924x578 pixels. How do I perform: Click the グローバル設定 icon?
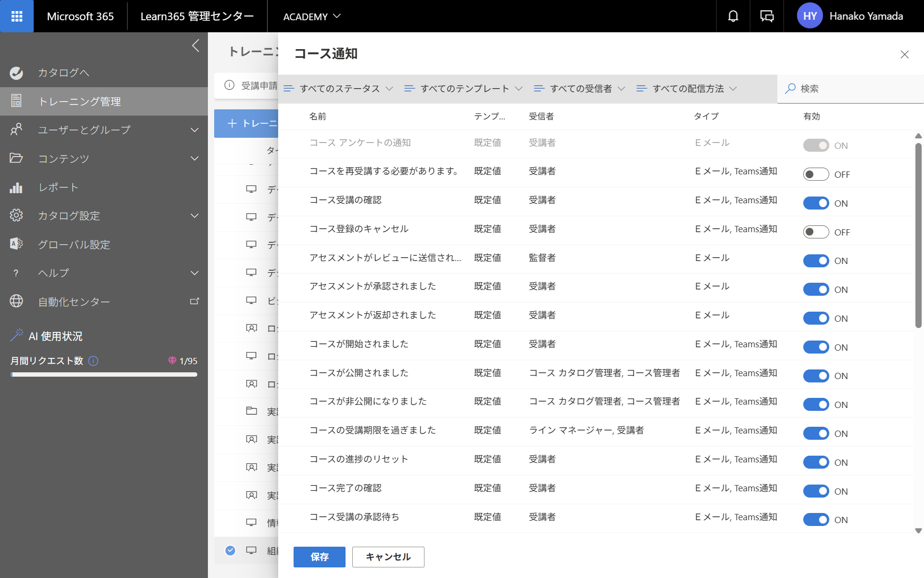pyautogui.click(x=16, y=244)
